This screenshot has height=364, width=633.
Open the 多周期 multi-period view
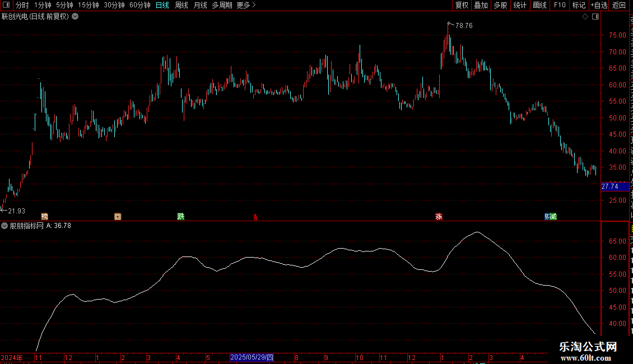(222, 5)
